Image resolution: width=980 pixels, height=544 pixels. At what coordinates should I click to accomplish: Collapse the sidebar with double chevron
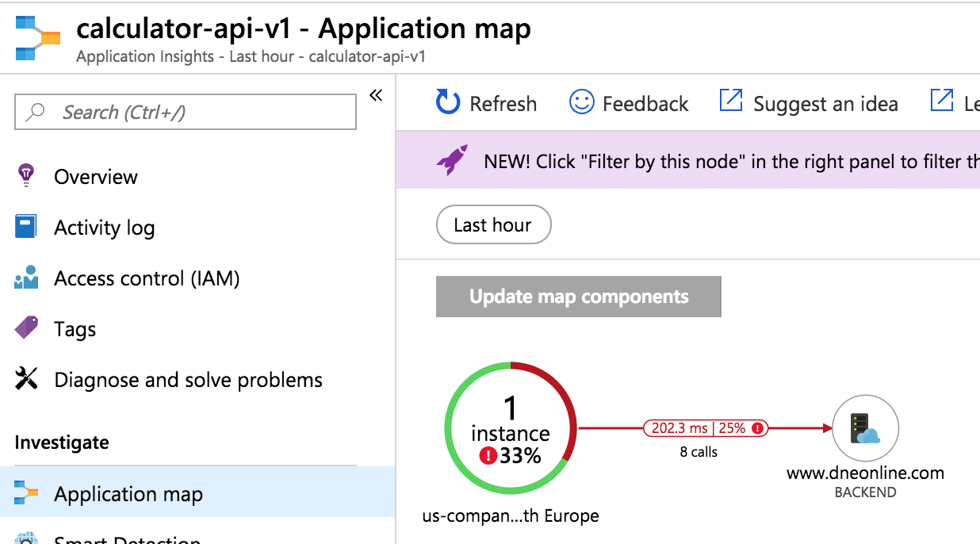click(x=376, y=96)
